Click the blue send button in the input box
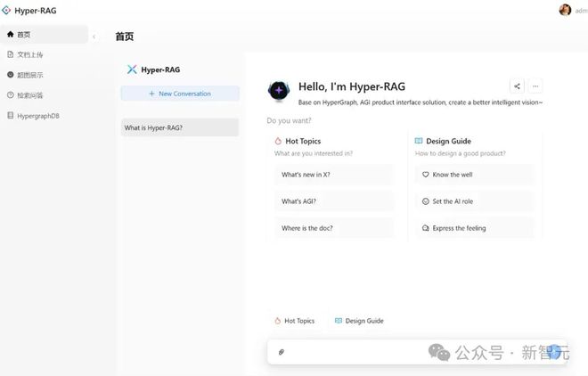 (555, 352)
